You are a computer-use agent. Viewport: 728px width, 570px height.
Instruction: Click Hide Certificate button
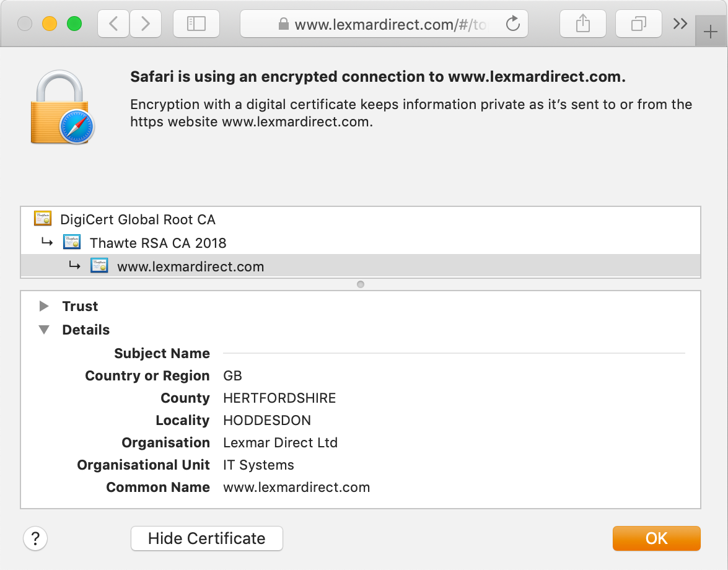click(x=206, y=538)
